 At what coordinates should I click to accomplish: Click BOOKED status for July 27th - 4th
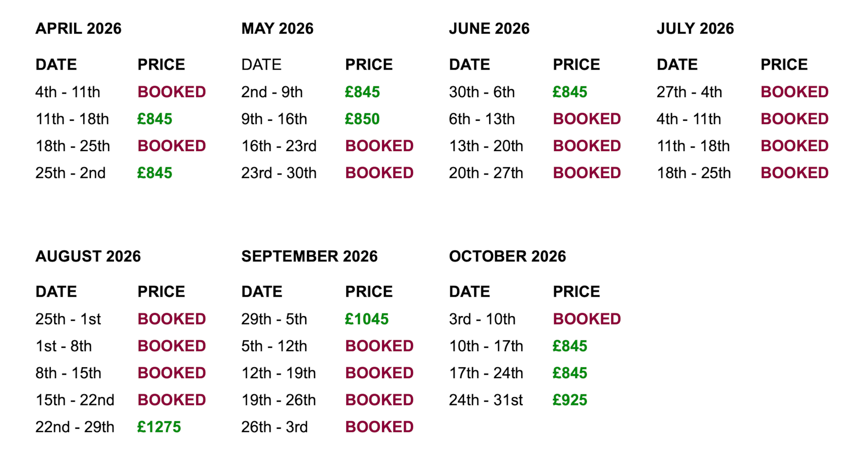coord(794,92)
